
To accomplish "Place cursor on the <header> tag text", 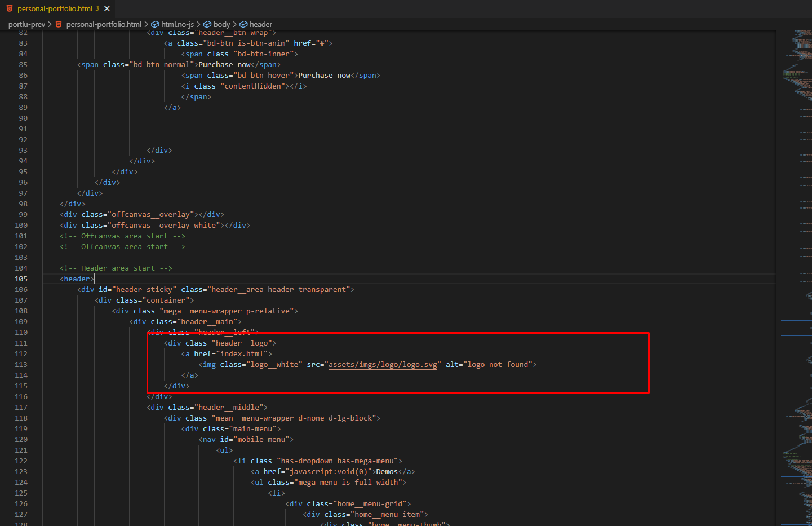I will point(77,279).
